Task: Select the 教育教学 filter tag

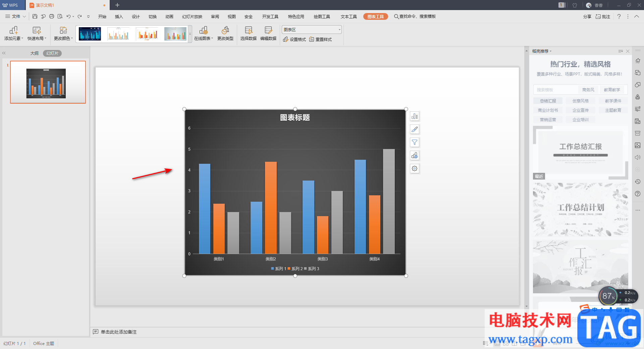Action: pyautogui.click(x=612, y=90)
